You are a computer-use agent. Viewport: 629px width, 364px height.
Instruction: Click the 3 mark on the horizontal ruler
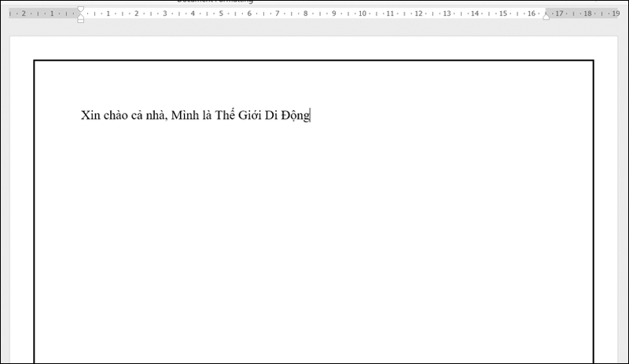(x=164, y=13)
